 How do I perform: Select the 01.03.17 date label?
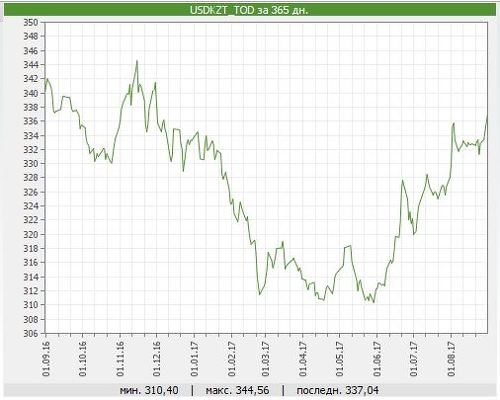265,359
